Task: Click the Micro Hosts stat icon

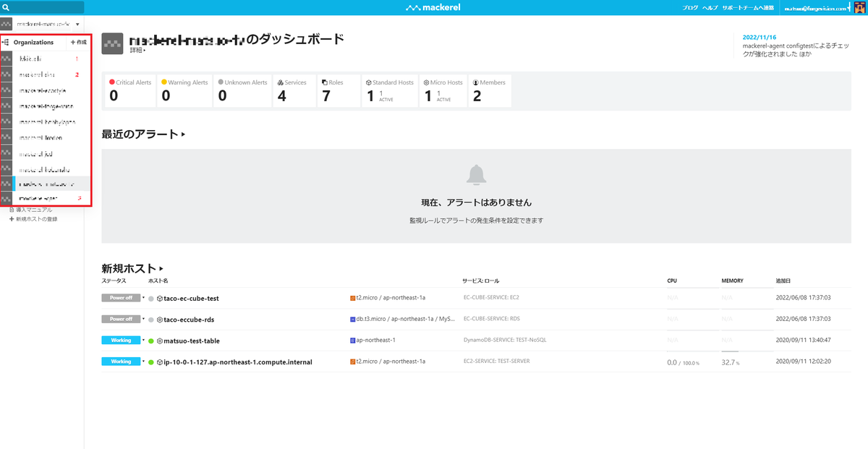Action: point(427,82)
